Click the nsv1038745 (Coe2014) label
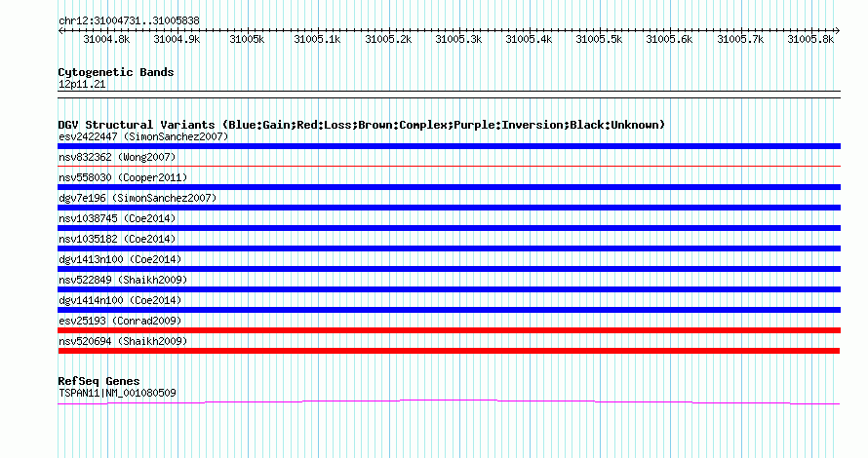The height and width of the screenshot is (458, 868). (117, 218)
